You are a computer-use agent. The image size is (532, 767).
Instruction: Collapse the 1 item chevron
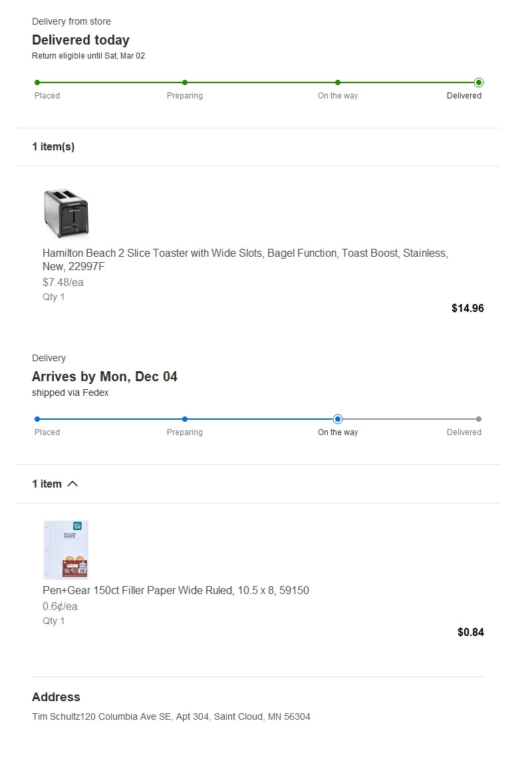point(72,484)
